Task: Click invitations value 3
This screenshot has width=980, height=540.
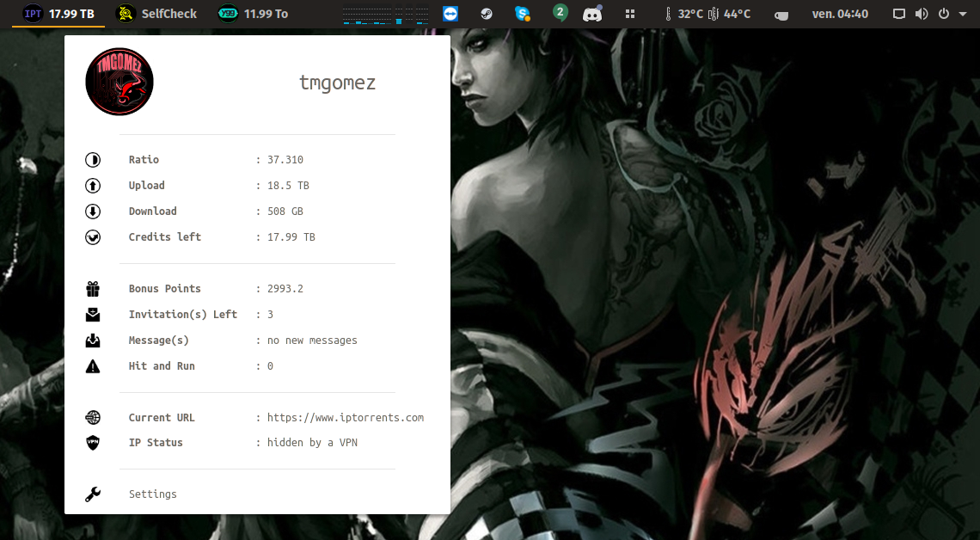Action: (x=270, y=315)
